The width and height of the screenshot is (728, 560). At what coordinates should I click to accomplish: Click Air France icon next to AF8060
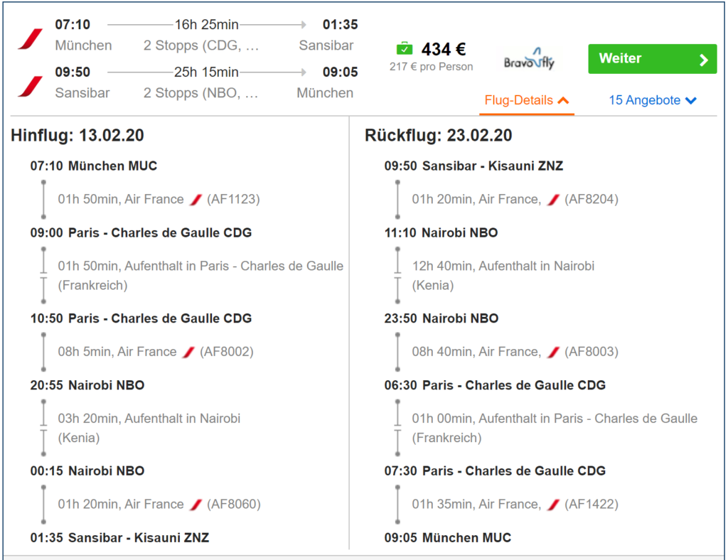[196, 505]
